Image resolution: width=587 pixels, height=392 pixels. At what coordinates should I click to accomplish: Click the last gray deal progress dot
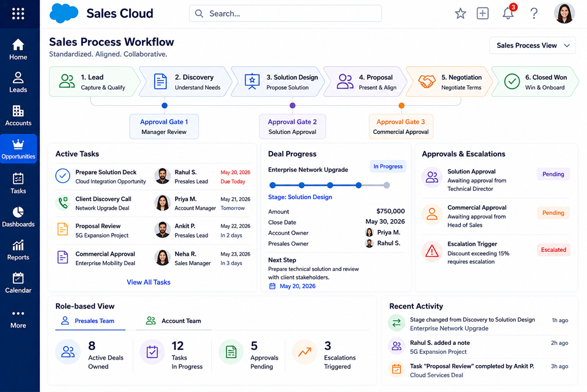coord(387,185)
